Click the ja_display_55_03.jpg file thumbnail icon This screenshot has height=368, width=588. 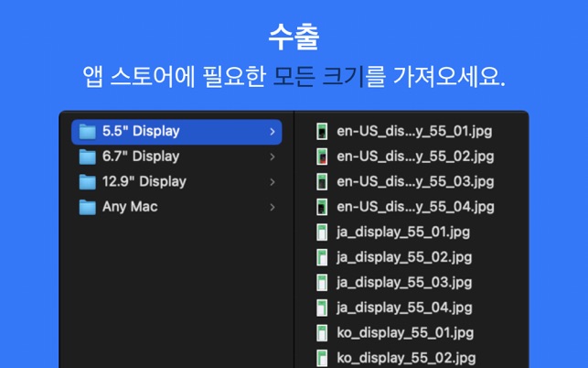click(322, 282)
